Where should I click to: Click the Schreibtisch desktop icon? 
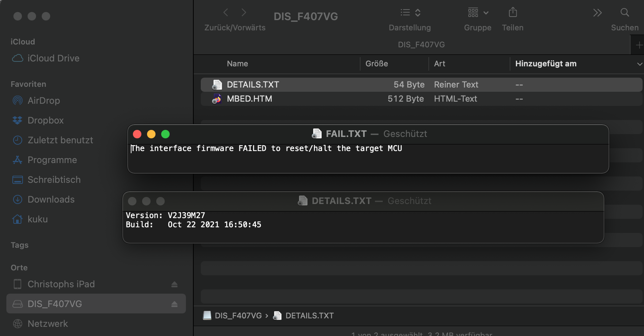tap(18, 180)
